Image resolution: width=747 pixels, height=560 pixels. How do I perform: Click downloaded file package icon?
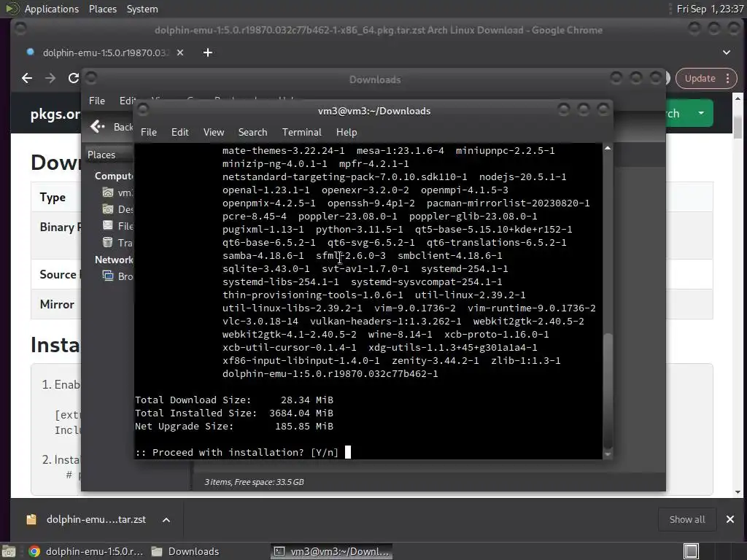click(x=31, y=519)
